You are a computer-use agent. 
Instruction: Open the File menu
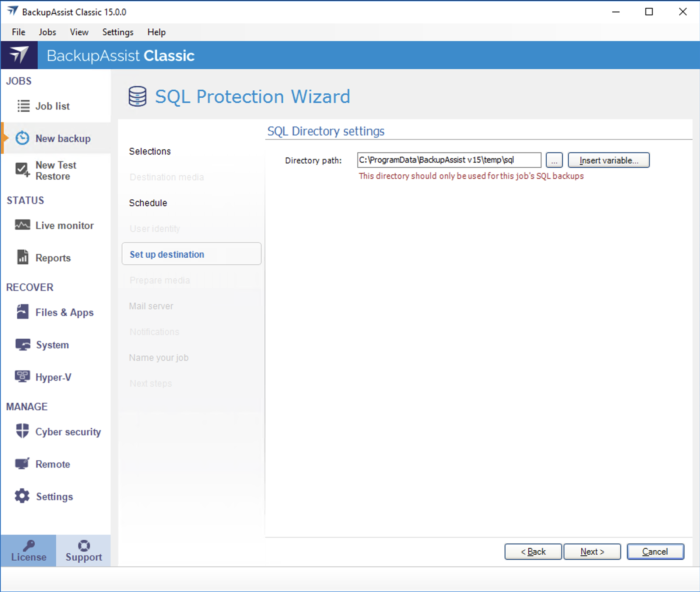pos(18,32)
